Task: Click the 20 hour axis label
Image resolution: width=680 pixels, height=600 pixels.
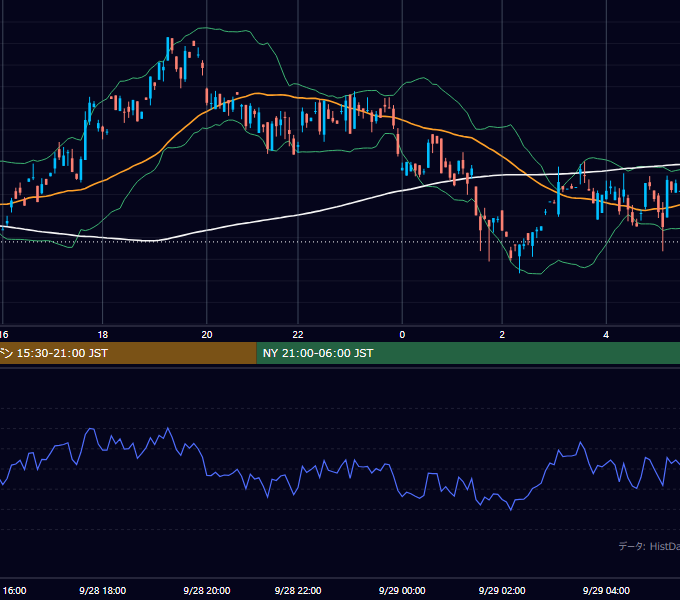Action: (x=207, y=335)
